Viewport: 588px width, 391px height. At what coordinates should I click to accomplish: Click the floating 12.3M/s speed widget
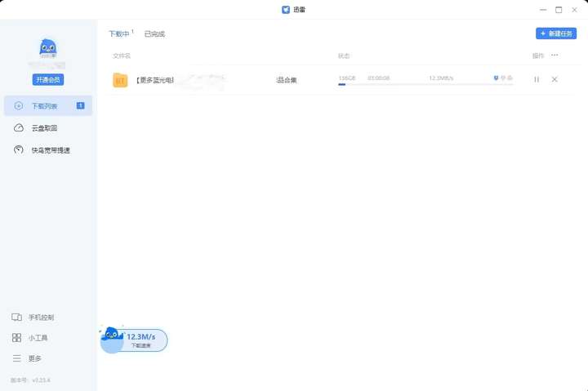(134, 340)
